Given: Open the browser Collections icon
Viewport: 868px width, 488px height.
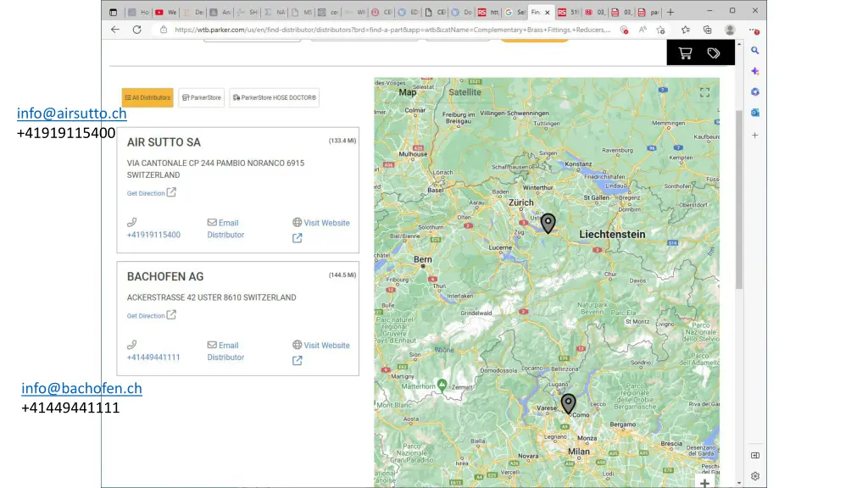Looking at the screenshot, I should 708,30.
